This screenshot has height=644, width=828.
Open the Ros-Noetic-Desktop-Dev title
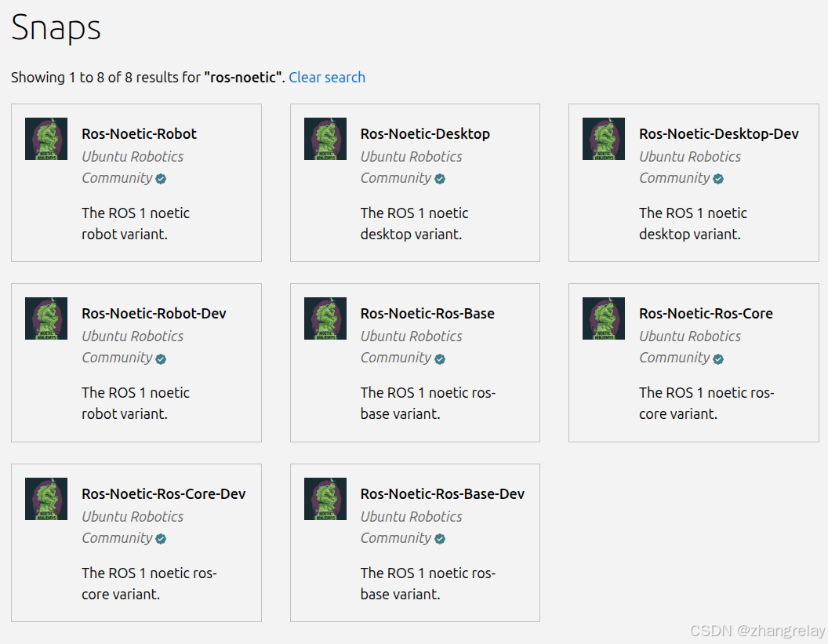tap(719, 133)
